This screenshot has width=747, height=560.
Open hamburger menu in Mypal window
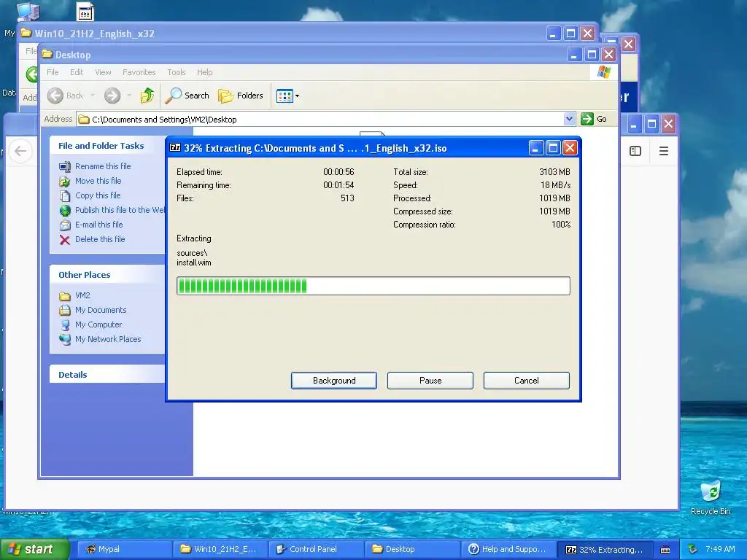coord(664,151)
